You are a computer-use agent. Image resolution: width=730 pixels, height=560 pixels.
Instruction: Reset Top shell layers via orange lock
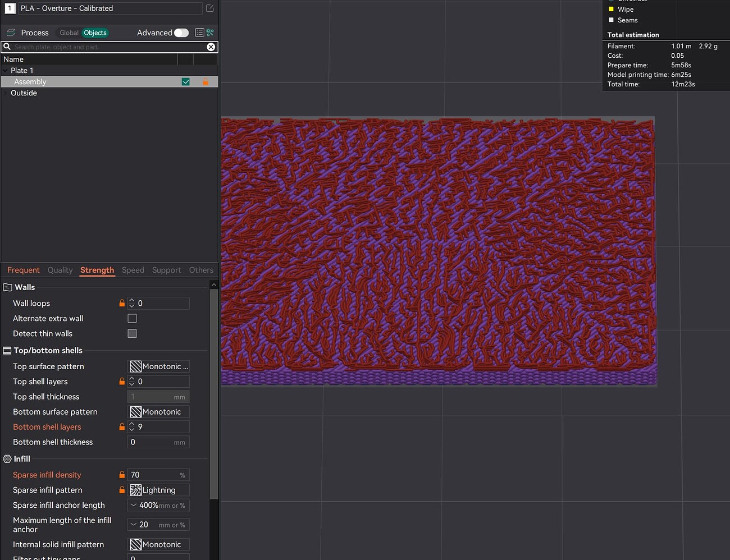click(x=122, y=382)
